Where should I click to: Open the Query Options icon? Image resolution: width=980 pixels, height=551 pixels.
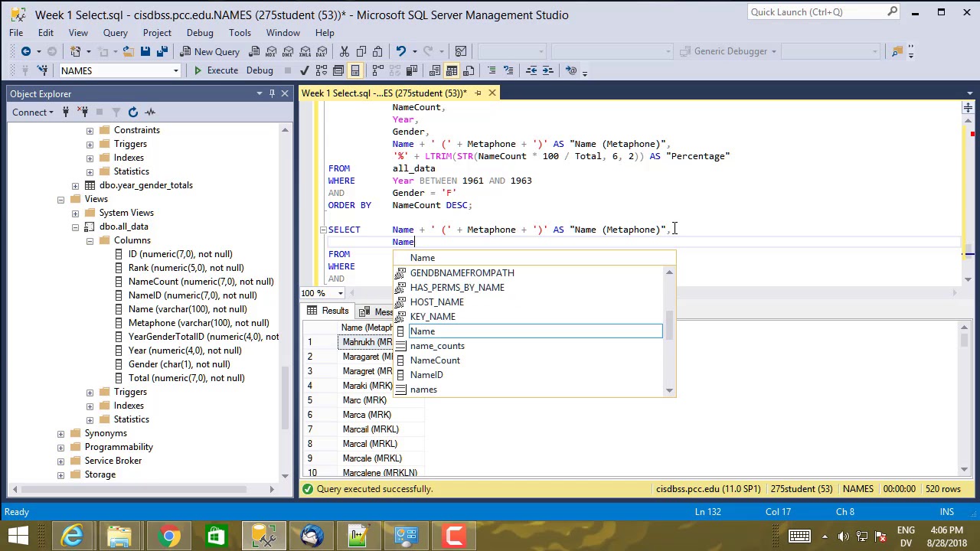point(338,70)
